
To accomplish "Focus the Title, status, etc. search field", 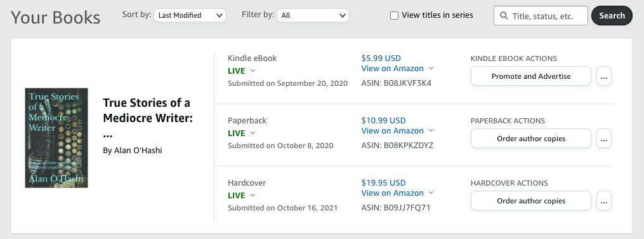I will 541,16.
